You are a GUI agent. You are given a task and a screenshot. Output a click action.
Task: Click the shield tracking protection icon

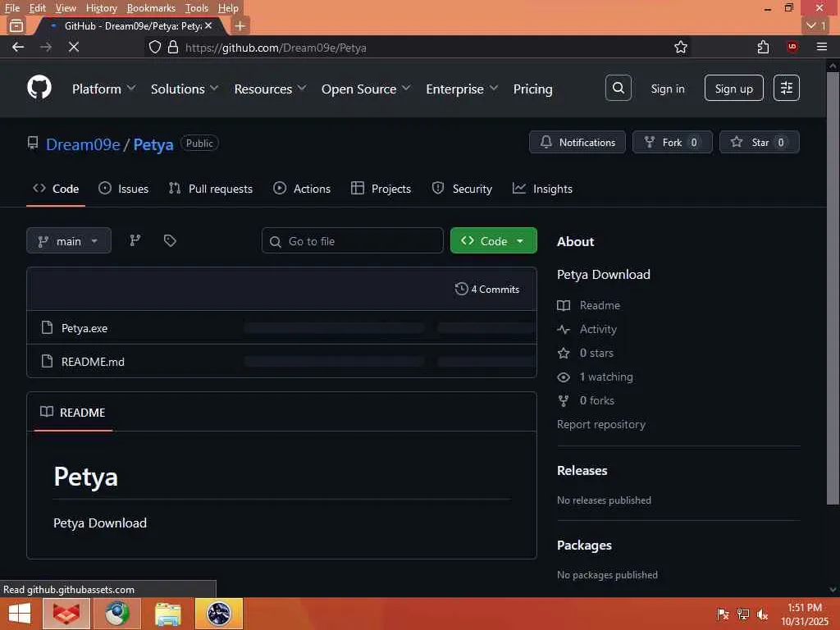(x=155, y=47)
